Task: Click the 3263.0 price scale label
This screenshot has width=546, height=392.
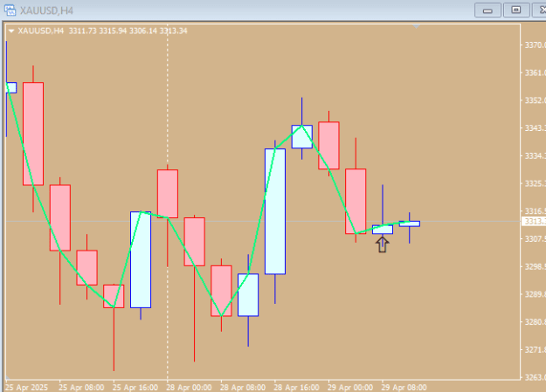Action: pyautogui.click(x=535, y=377)
